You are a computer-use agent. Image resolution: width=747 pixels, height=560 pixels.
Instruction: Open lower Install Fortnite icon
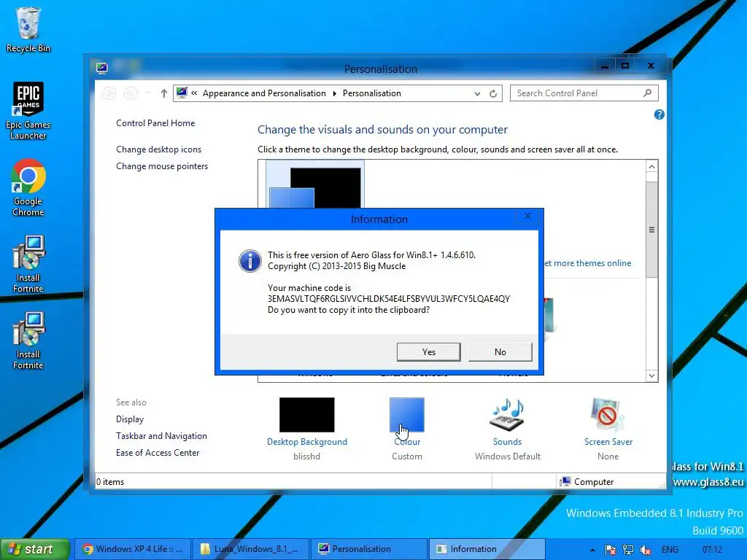point(28,341)
